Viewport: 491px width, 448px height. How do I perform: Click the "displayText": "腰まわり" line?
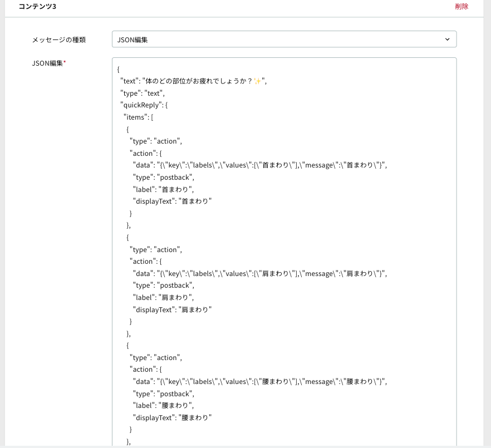pyautogui.click(x=172, y=417)
